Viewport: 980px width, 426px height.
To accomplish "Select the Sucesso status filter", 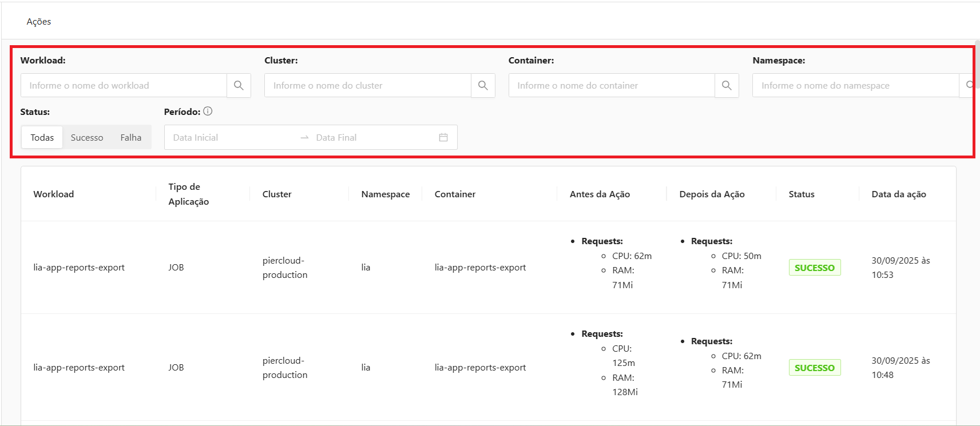I will (x=87, y=138).
